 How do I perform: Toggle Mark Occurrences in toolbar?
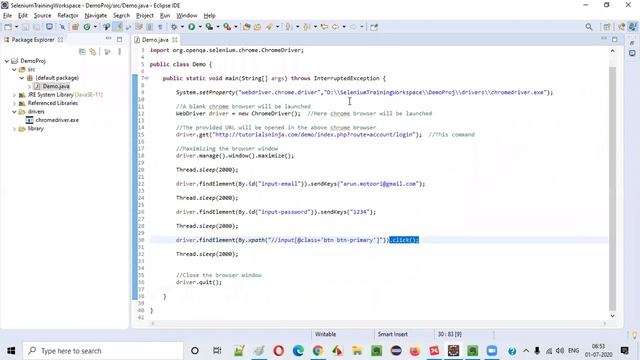[118, 27]
